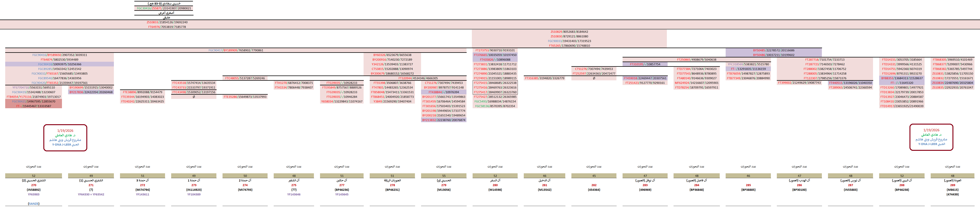Select the purple FGC90418 highlighted cell
The width and height of the screenshot is (980, 209).
click(59, 64)
